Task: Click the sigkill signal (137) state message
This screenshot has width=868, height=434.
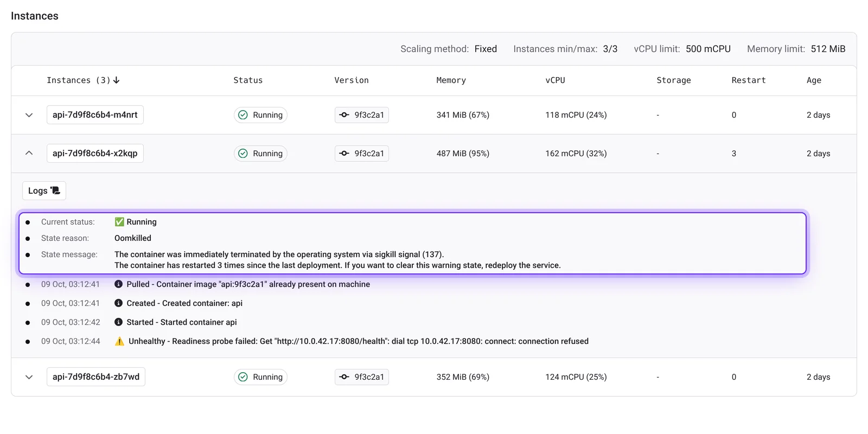Action: (279, 254)
